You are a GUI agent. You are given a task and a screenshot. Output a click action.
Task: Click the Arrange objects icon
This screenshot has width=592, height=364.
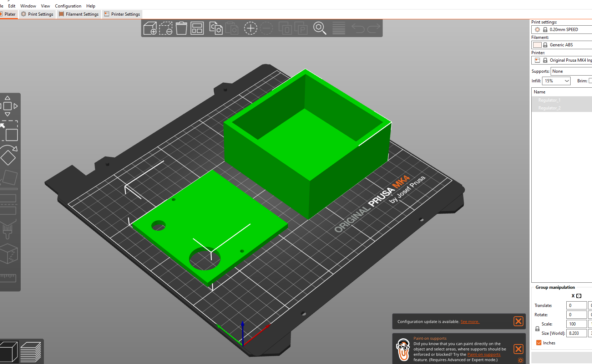pyautogui.click(x=197, y=28)
